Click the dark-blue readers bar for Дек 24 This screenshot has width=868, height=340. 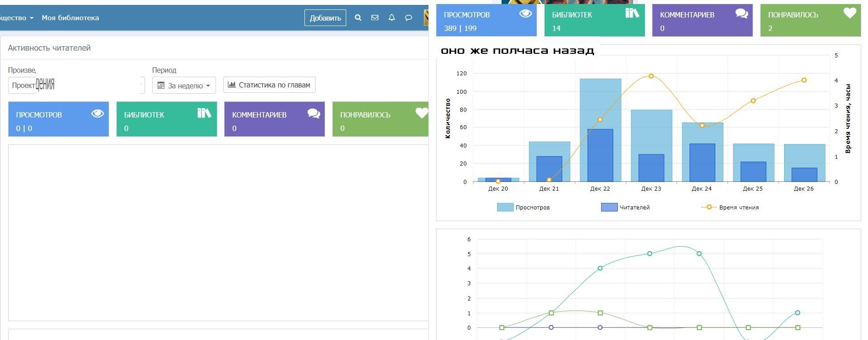[702, 162]
